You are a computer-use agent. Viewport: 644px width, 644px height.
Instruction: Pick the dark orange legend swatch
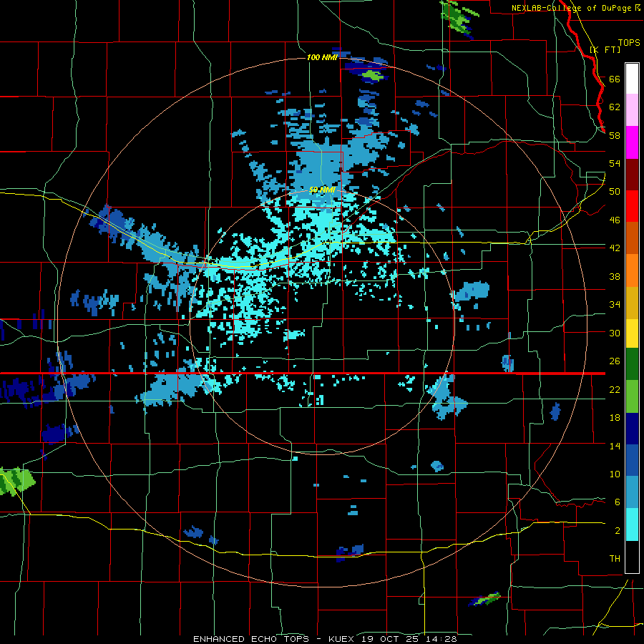(632, 238)
